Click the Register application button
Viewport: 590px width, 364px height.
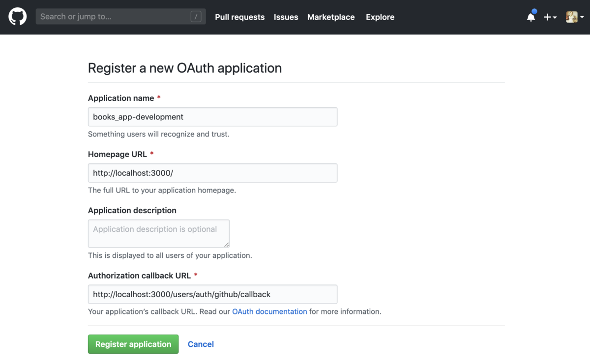pyautogui.click(x=133, y=344)
